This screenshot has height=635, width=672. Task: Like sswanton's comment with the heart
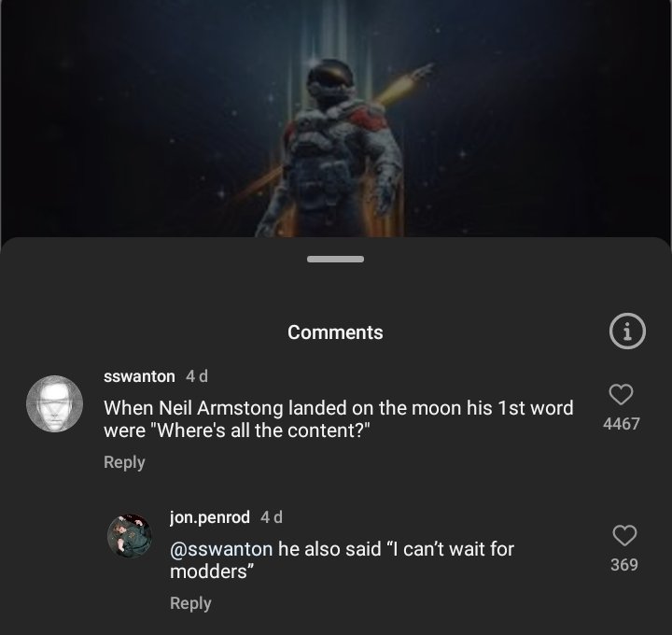(622, 394)
